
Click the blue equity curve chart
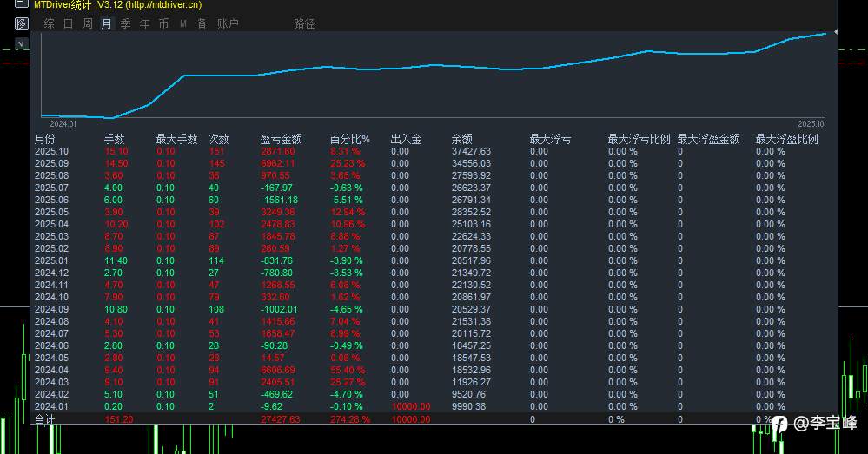pyautogui.click(x=434, y=75)
